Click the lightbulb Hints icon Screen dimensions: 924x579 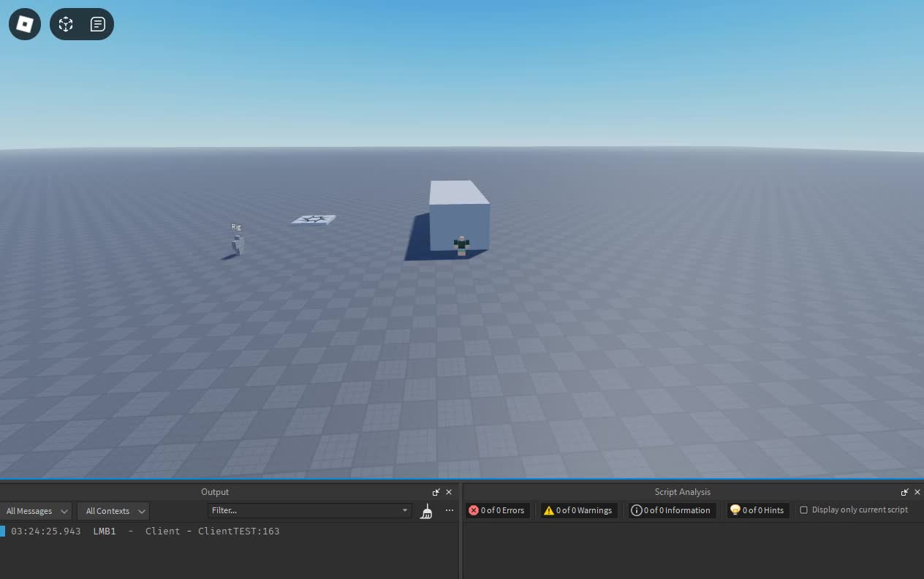[x=735, y=510]
